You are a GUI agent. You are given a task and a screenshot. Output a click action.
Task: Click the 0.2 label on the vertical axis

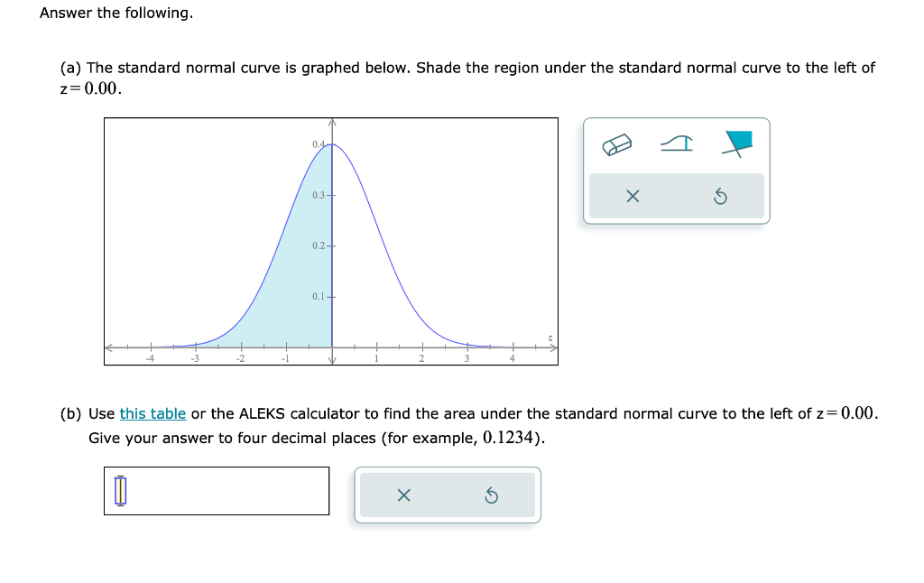(319, 245)
